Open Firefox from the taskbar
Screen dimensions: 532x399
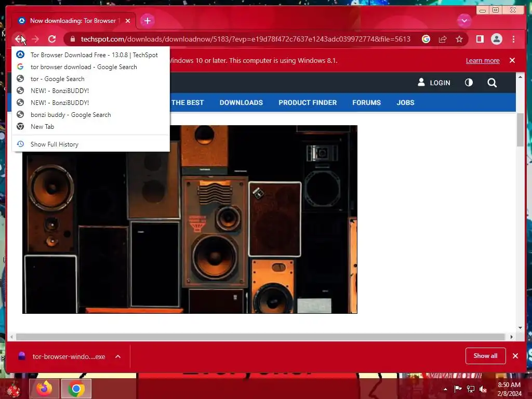(x=45, y=389)
